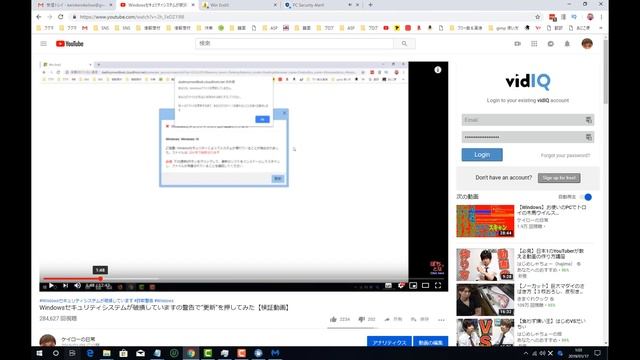640x360 pixels.
Task: Bookmark this page with the star
Action: [538, 17]
